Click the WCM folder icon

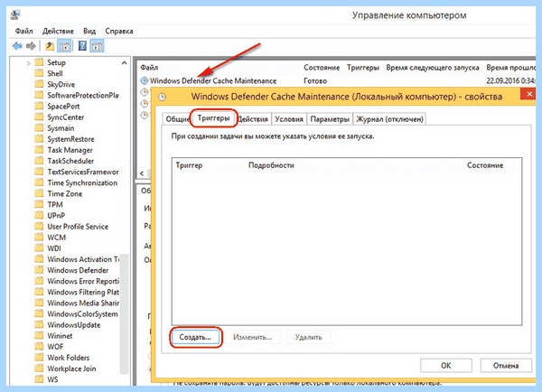point(39,238)
